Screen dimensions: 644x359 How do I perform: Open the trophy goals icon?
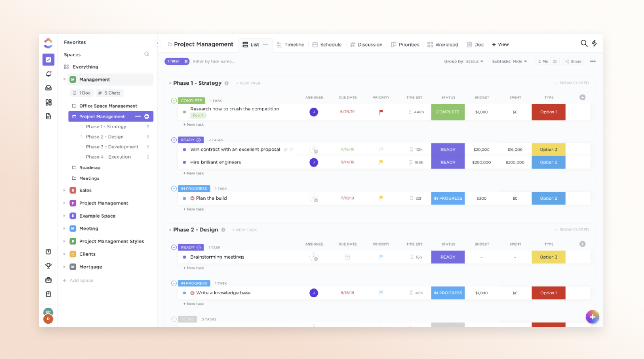pyautogui.click(x=48, y=266)
